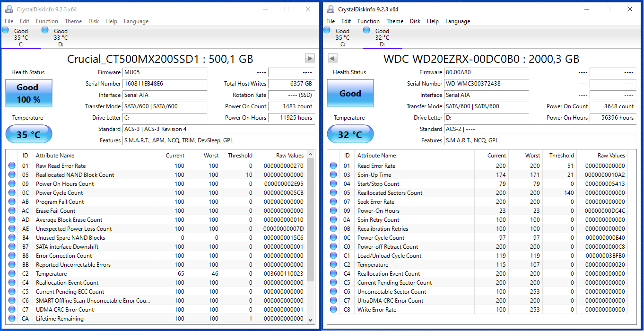
Task: Select disk C: Good 35 °C in right window
Action: [x=342, y=37]
